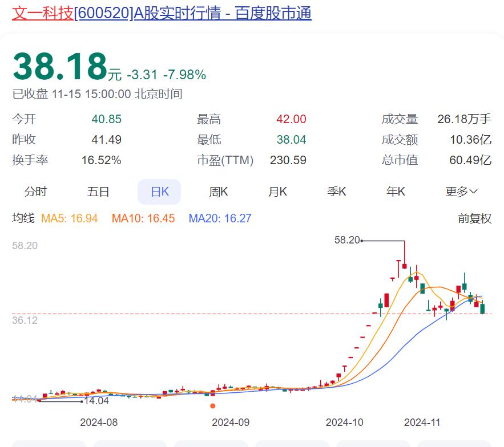Open the 前复权 adjustment selector
The width and height of the screenshot is (504, 447).
475,218
